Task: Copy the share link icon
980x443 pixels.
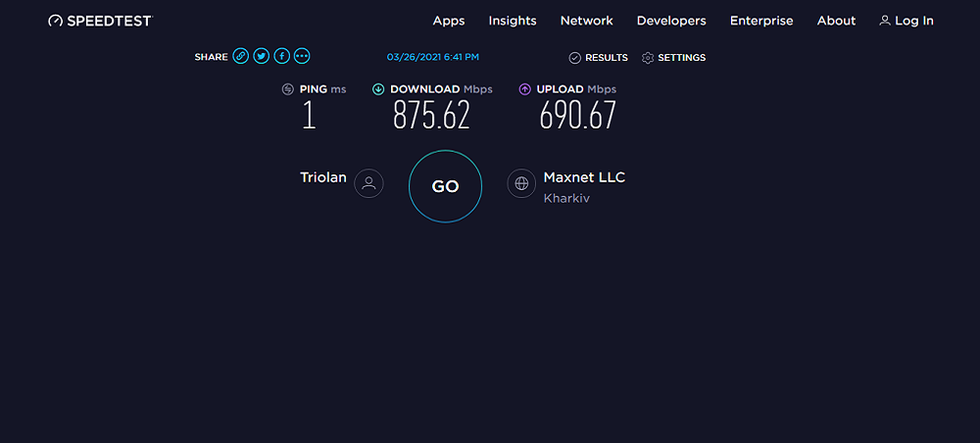Action: (241, 56)
